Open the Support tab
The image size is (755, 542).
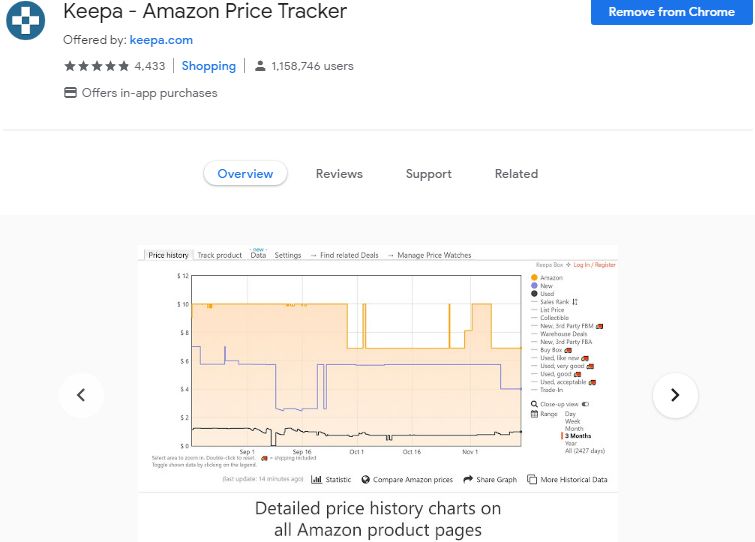coord(428,174)
